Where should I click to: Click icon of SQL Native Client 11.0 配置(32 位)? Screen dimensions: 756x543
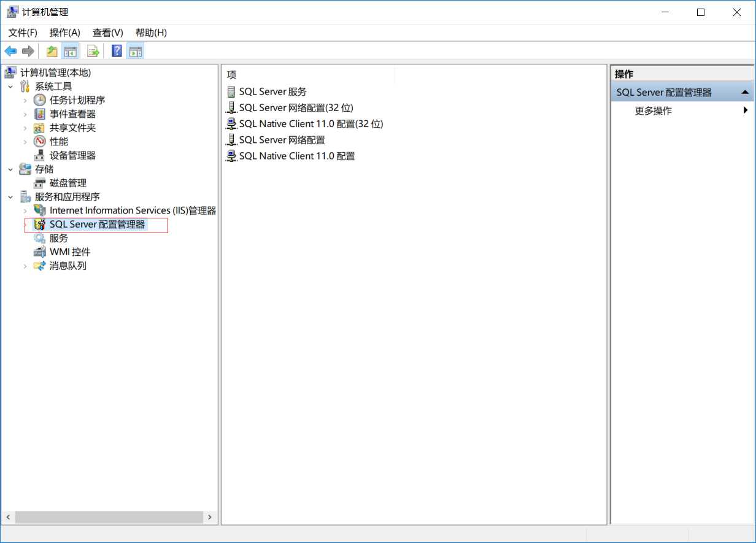point(231,123)
